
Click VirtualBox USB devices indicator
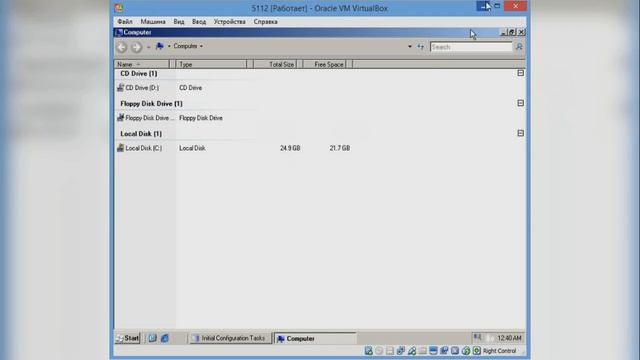tap(412, 351)
